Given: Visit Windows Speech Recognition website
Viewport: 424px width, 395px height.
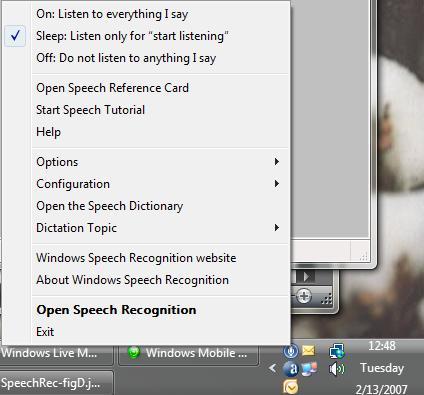Looking at the screenshot, I should pyautogui.click(x=146, y=258).
